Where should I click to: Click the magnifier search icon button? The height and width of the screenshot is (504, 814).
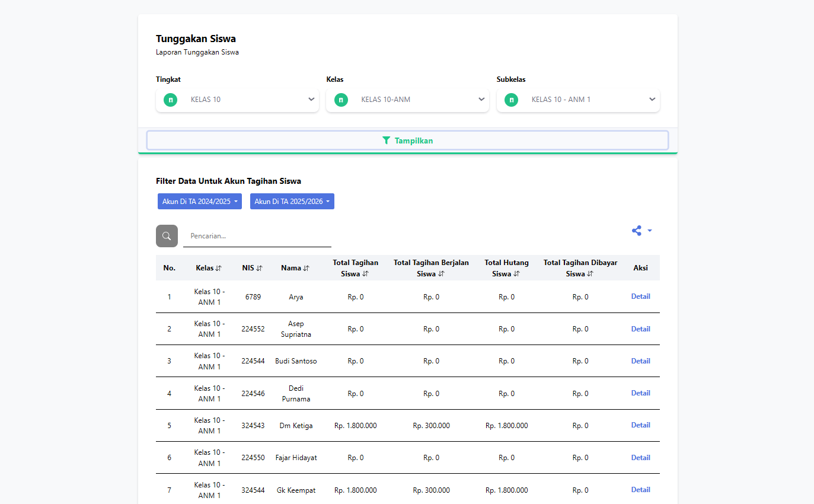[167, 236]
